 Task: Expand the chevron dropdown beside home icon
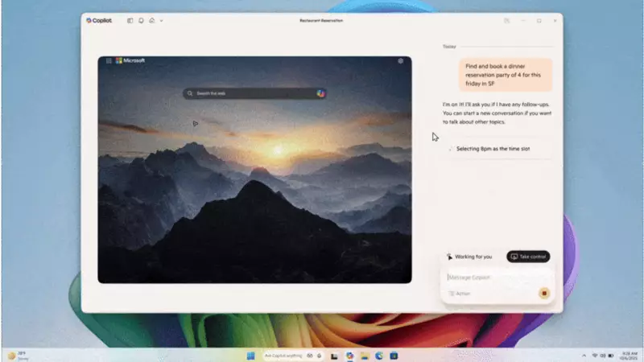click(161, 20)
